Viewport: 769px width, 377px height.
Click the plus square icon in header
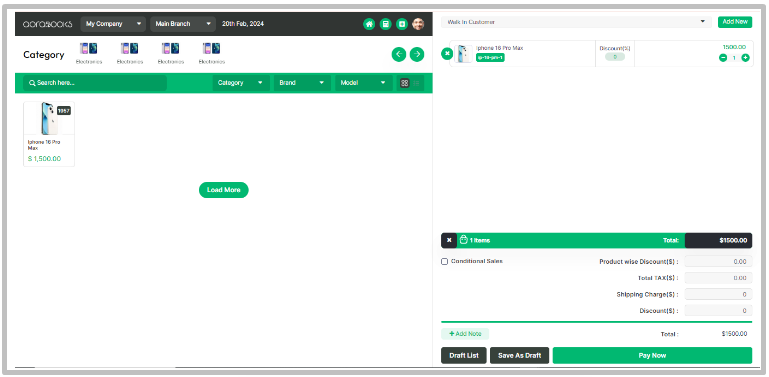click(402, 24)
